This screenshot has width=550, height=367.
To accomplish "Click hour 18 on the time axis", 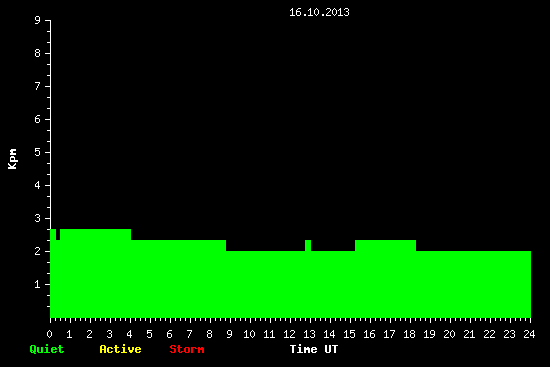I will (x=409, y=334).
